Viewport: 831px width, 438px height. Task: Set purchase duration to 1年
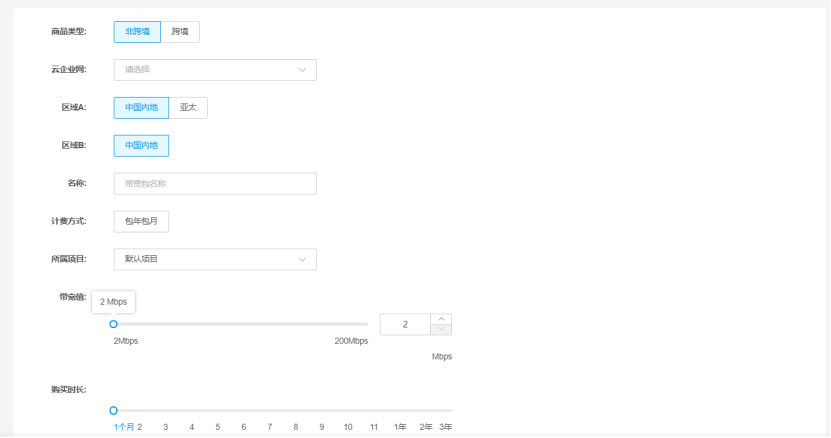(x=400, y=427)
